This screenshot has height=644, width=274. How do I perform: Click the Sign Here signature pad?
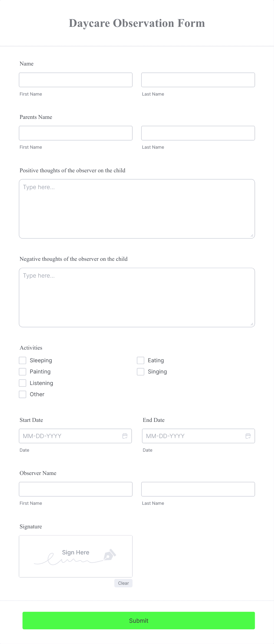pyautogui.click(x=76, y=556)
